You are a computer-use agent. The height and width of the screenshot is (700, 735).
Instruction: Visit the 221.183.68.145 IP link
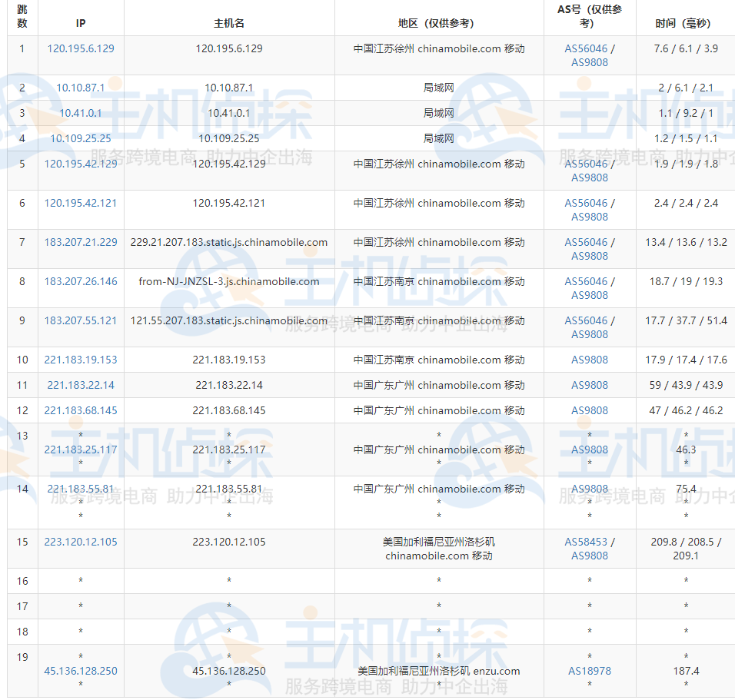[81, 410]
